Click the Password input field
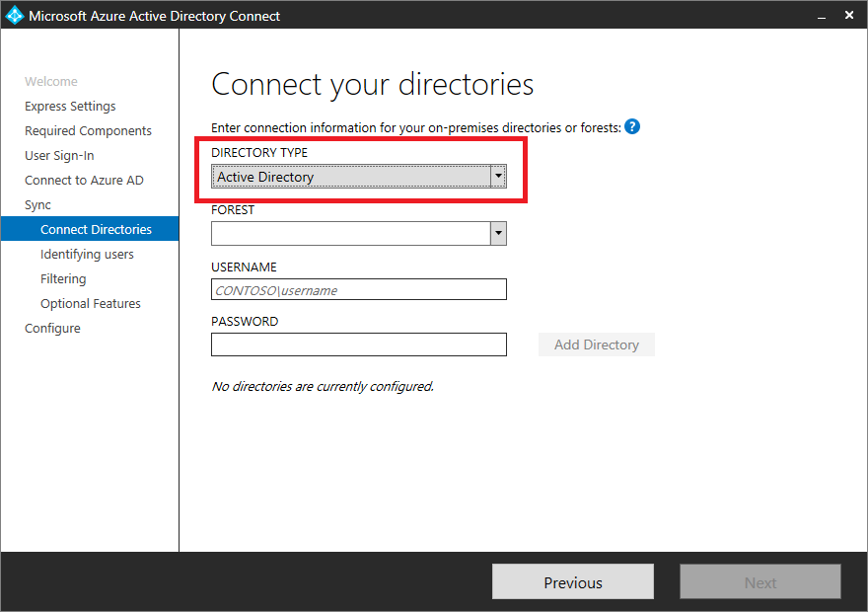868x612 pixels. (358, 344)
